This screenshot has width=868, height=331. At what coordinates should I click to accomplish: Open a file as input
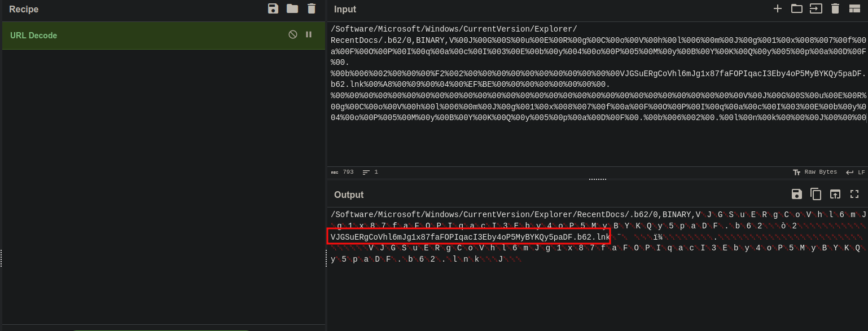816,8
